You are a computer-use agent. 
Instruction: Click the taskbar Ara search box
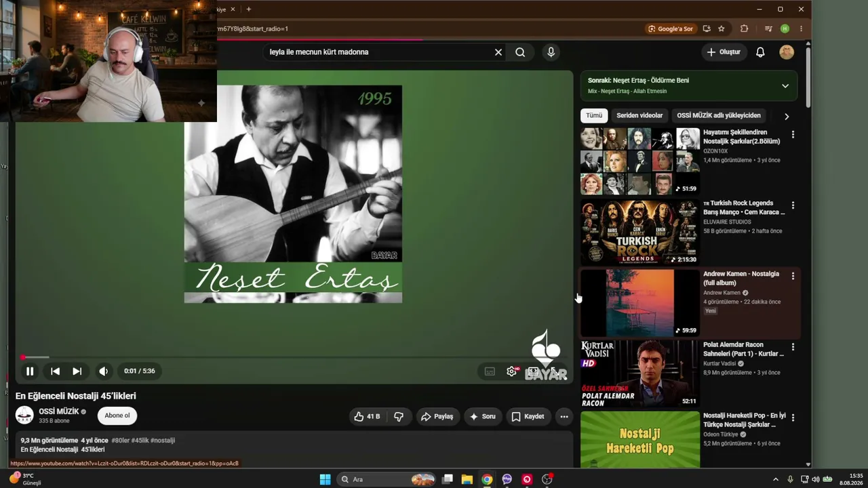[x=386, y=480]
